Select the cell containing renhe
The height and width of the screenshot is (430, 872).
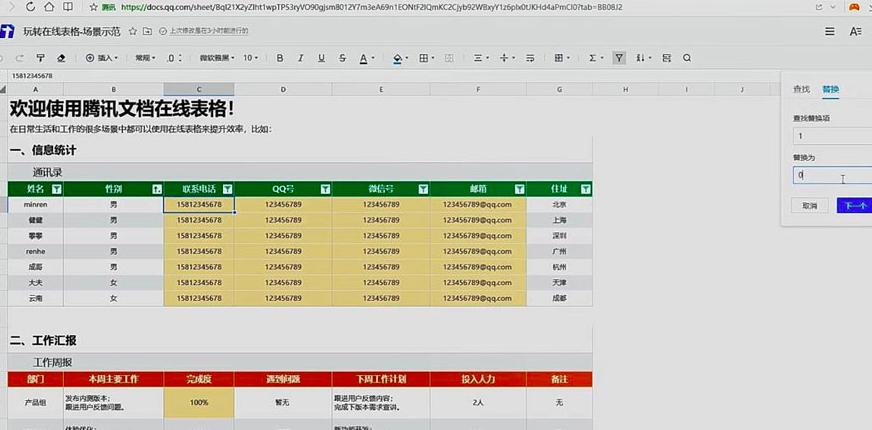point(36,251)
